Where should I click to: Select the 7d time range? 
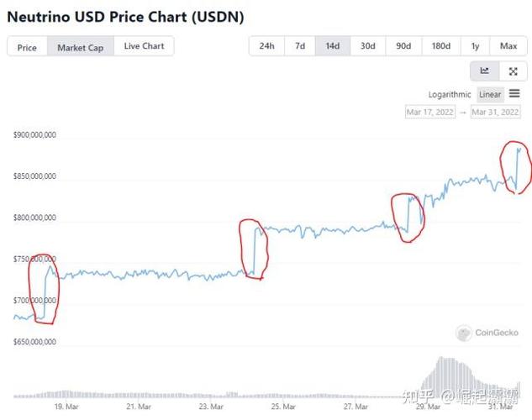(300, 46)
